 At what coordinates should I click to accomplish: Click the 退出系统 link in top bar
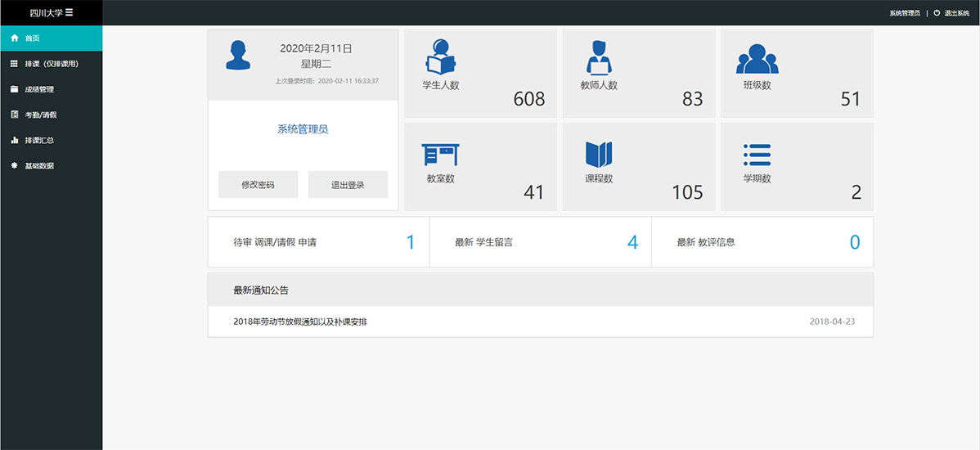(x=956, y=12)
